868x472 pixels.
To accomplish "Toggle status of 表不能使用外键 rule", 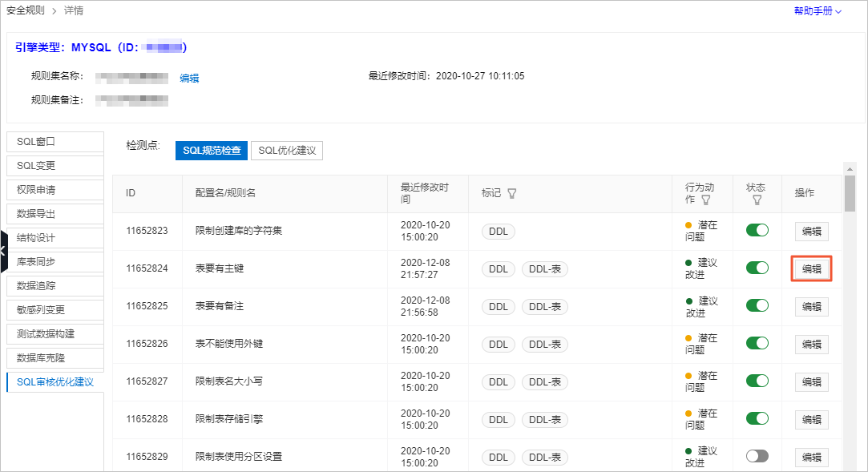I will click(x=757, y=343).
